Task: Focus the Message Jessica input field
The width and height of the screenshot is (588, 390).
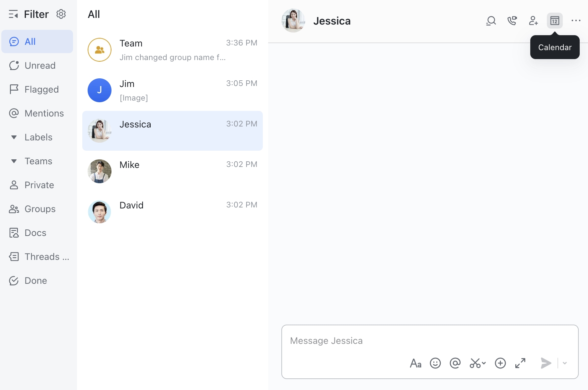Action: click(430, 341)
